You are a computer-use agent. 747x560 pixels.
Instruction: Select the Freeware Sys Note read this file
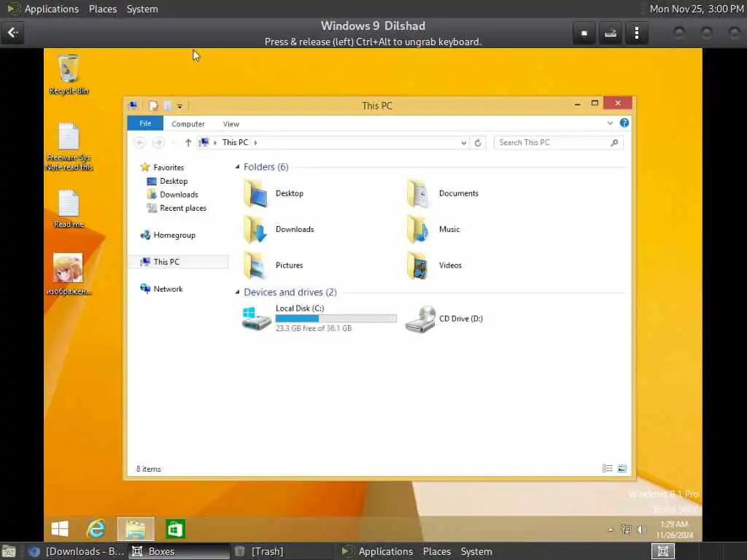(69, 147)
